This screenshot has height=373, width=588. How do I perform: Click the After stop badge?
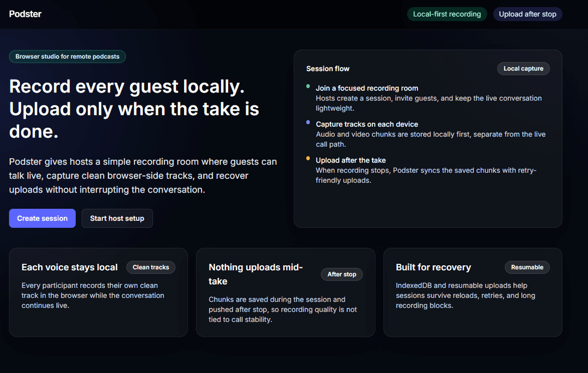[341, 274]
